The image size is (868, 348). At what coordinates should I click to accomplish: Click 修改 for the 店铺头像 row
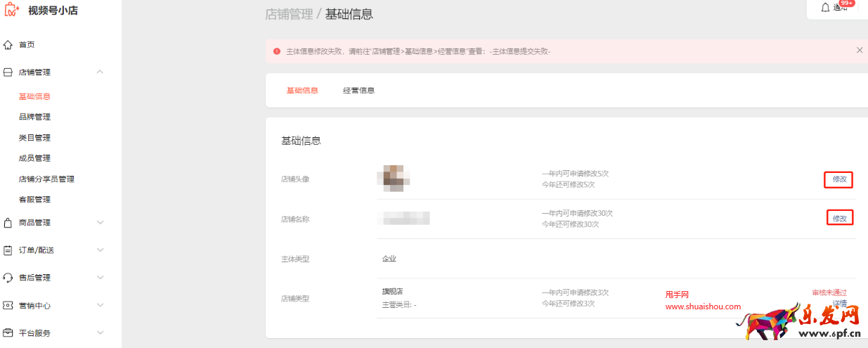pos(839,179)
